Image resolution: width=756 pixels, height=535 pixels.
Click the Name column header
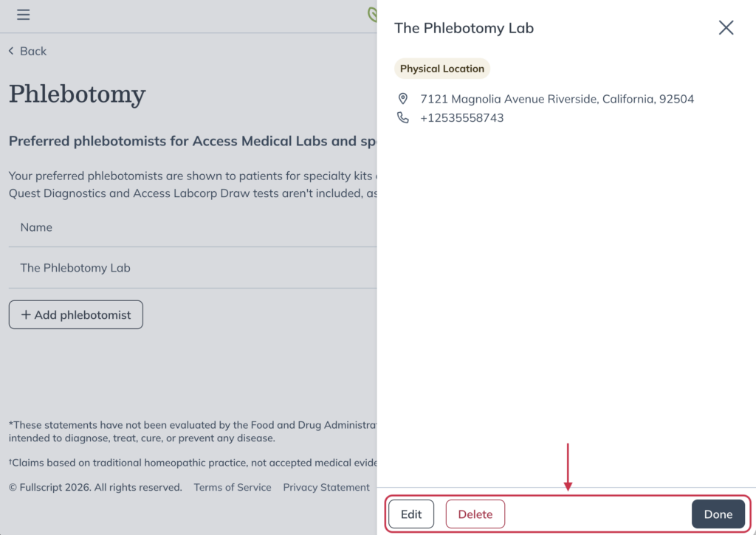coord(35,227)
